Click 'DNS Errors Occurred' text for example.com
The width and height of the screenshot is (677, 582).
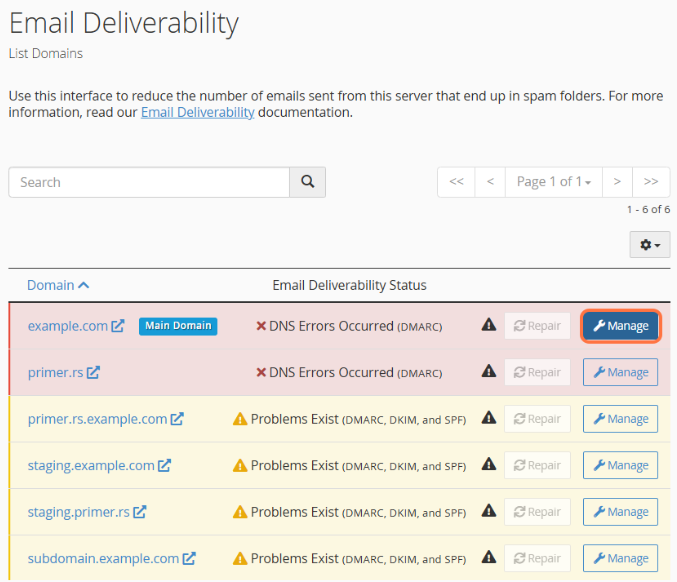pyautogui.click(x=331, y=326)
